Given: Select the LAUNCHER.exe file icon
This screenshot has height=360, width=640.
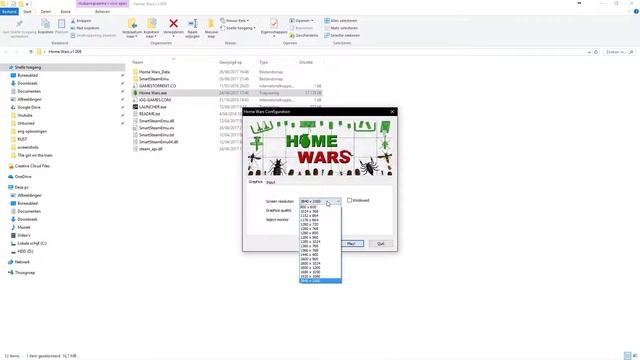Looking at the screenshot, I should point(136,107).
